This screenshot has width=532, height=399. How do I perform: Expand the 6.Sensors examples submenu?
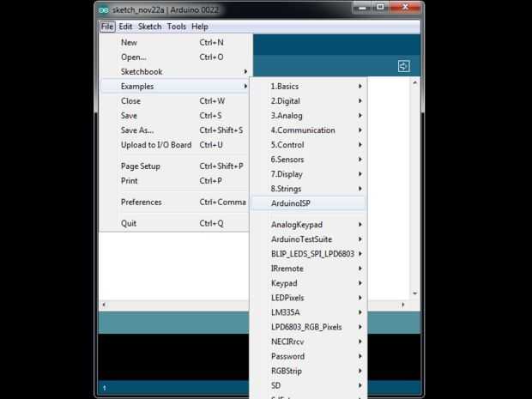click(x=308, y=159)
